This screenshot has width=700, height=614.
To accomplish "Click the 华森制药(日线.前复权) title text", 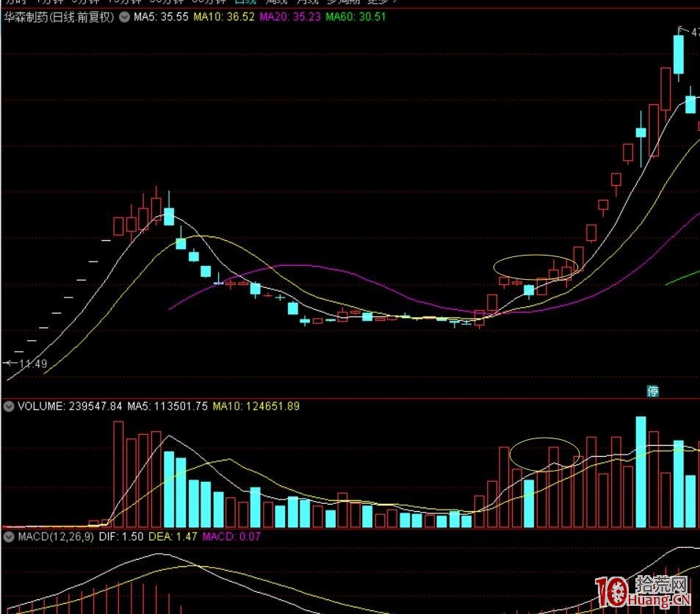I will pyautogui.click(x=59, y=18).
